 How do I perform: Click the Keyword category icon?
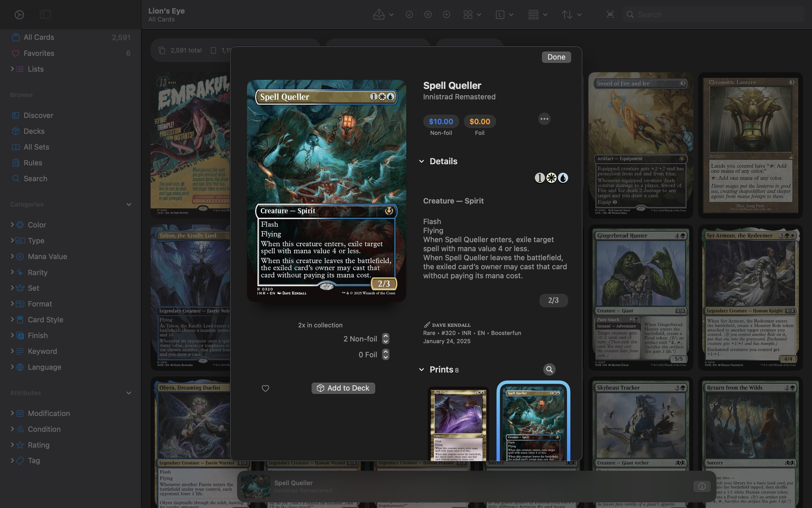pos(20,351)
